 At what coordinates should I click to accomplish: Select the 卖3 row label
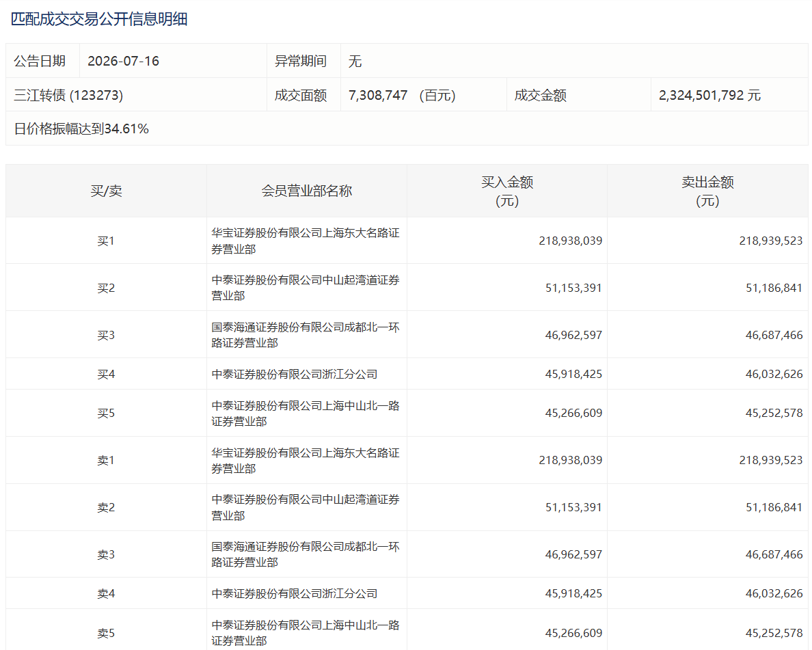(x=106, y=555)
